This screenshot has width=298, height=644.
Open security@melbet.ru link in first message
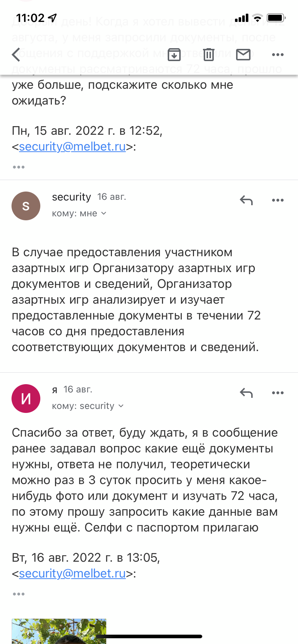pos(72,147)
